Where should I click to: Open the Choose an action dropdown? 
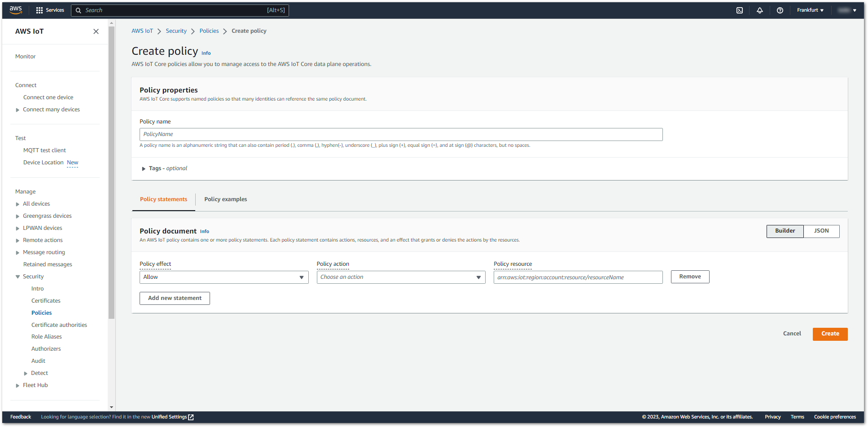(401, 277)
